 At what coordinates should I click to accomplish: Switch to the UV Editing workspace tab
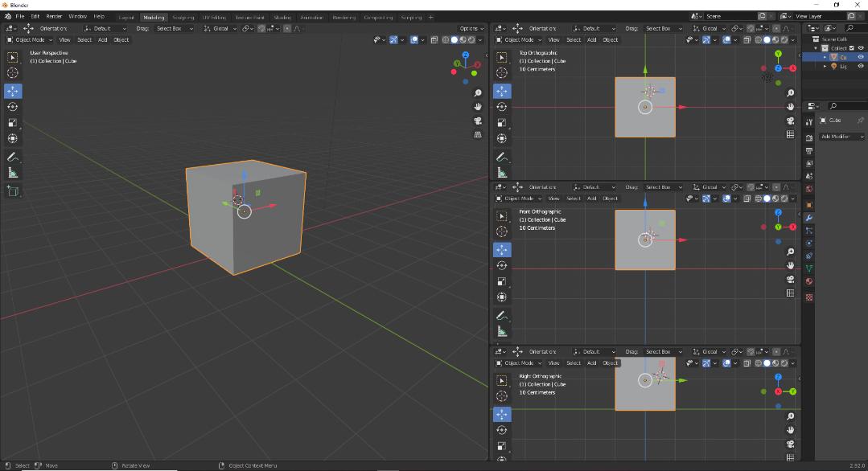pos(214,18)
